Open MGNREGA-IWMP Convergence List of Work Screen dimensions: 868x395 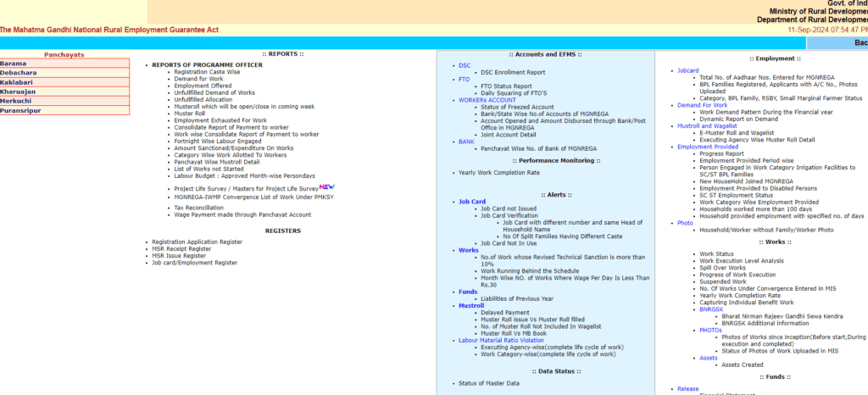point(253,197)
